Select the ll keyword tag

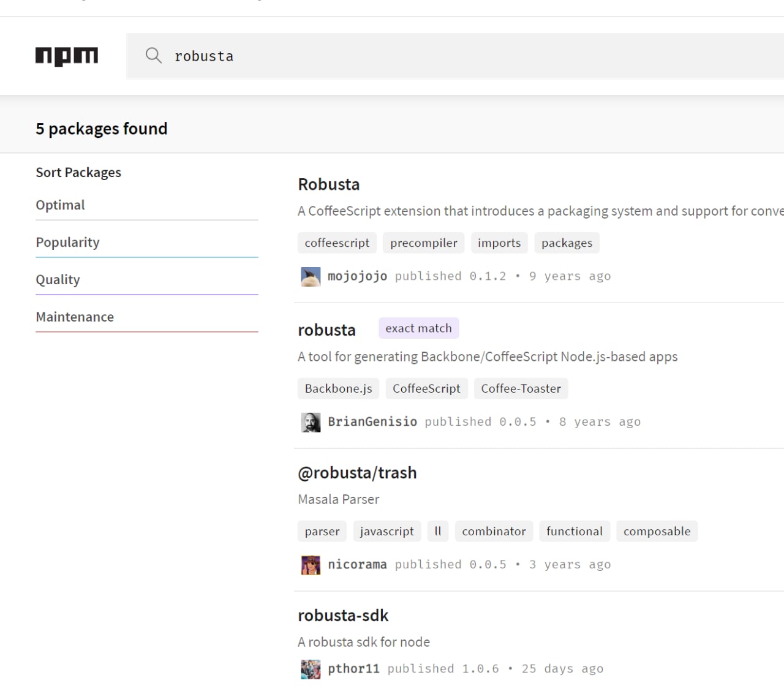[x=438, y=532]
